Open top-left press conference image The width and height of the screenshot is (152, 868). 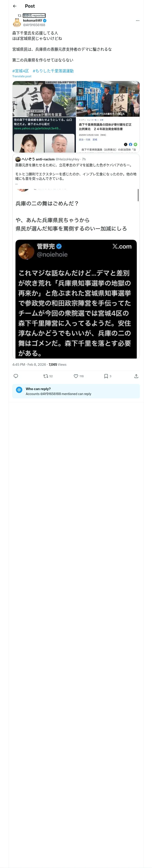point(44,99)
